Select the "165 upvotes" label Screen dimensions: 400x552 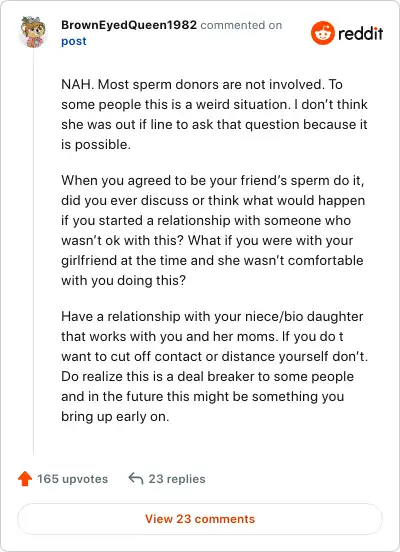click(73, 479)
